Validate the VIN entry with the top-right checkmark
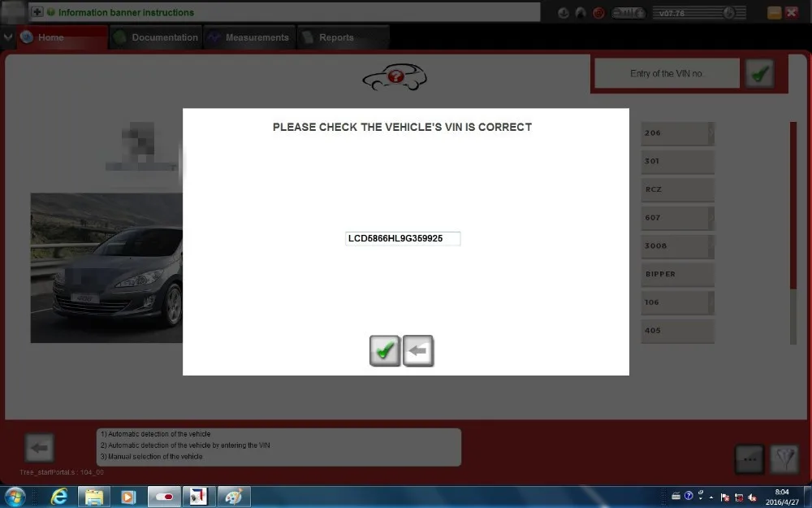Screen dimensions: 812x508 coord(760,74)
